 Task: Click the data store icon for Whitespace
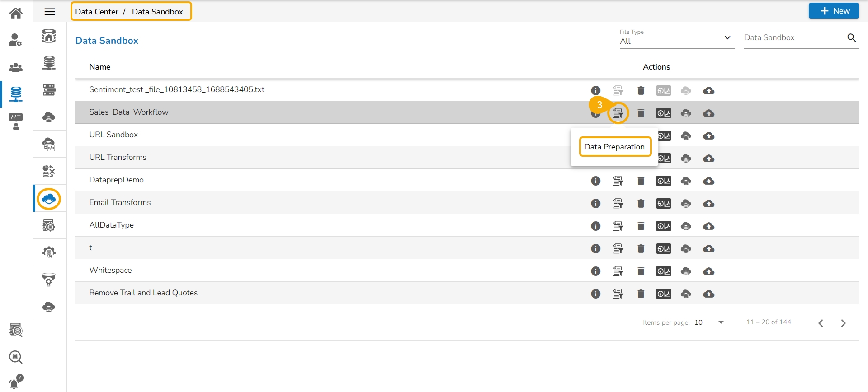(686, 271)
